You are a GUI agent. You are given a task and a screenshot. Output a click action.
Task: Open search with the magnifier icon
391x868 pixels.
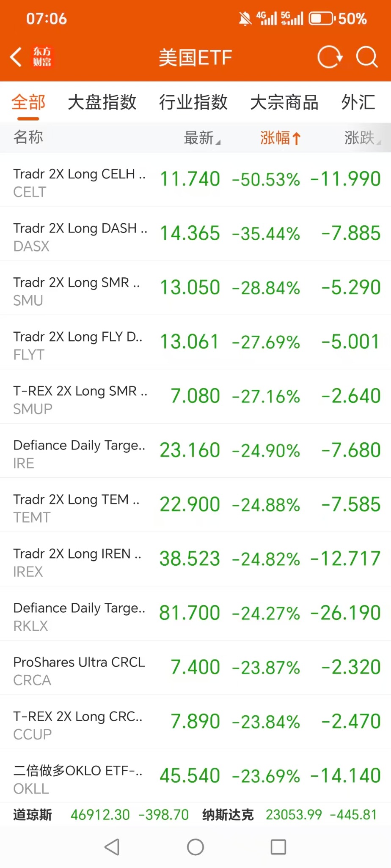(366, 57)
